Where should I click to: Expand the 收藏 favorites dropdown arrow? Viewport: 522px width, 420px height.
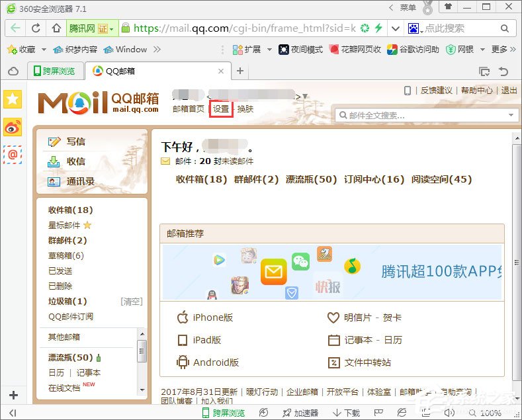(44, 50)
